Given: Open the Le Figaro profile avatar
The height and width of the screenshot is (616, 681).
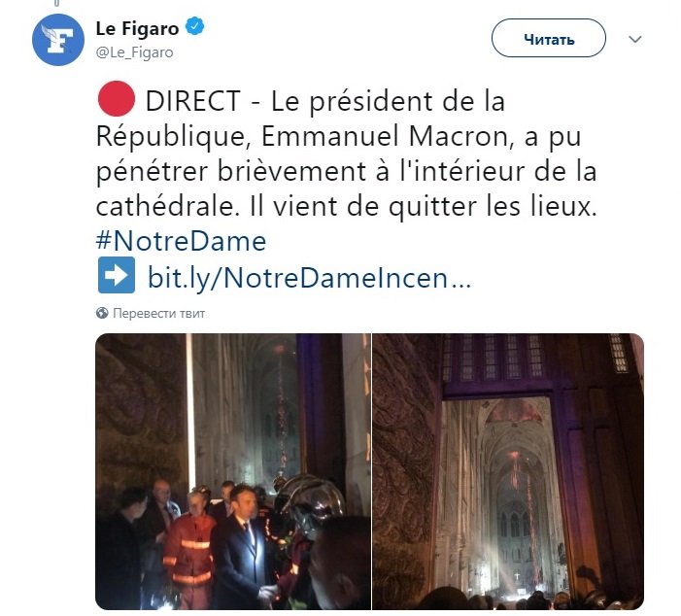Looking at the screenshot, I should pyautogui.click(x=57, y=40).
